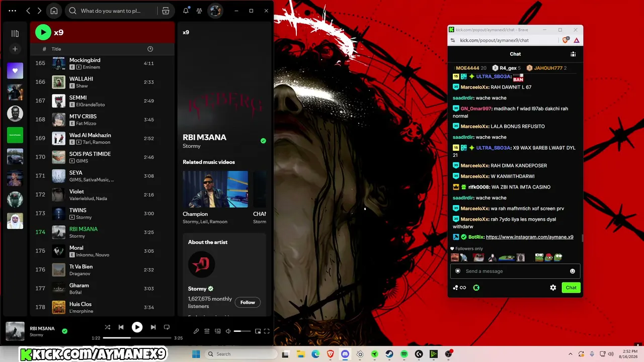
Task: Skip to the previous track
Action: (x=121, y=327)
